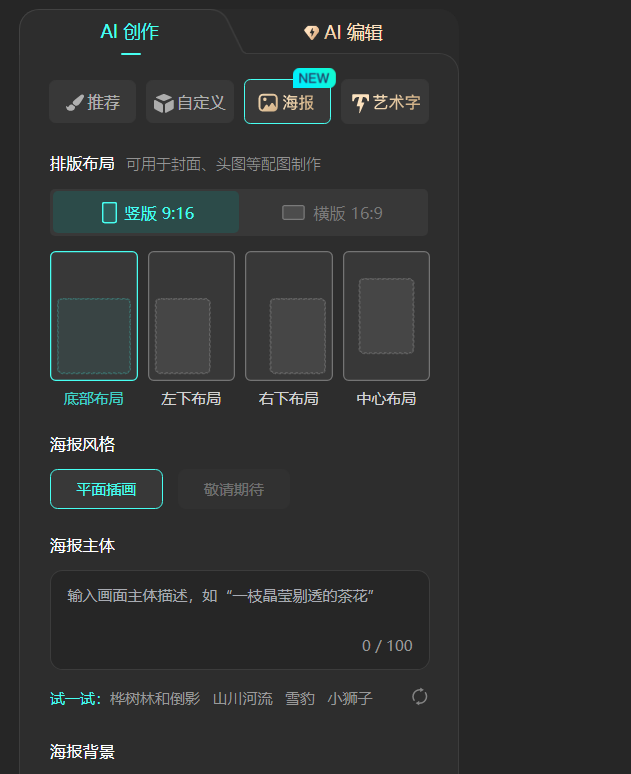Click the refresh suggestions icon
Screen dimensions: 631x774
click(x=420, y=697)
